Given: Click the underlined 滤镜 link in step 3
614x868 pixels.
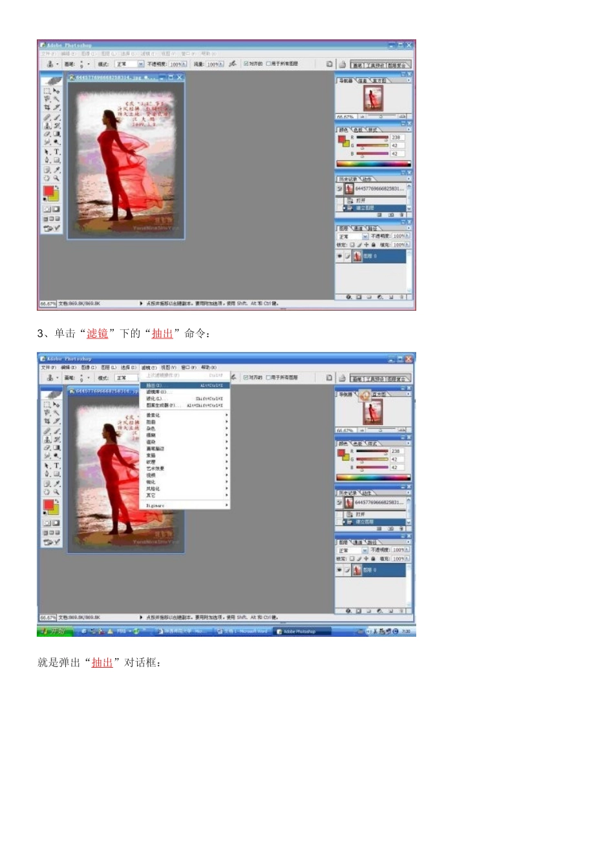Looking at the screenshot, I should pyautogui.click(x=98, y=333).
